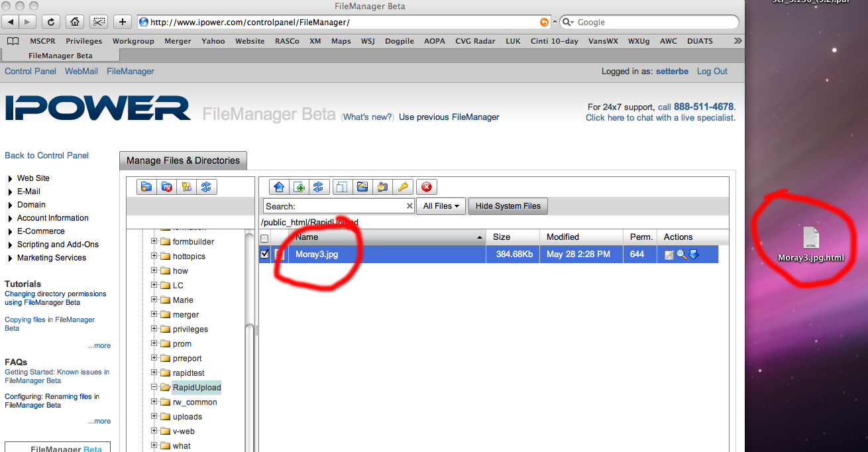Refresh the file list pane
The height and width of the screenshot is (452, 868).
(x=319, y=187)
